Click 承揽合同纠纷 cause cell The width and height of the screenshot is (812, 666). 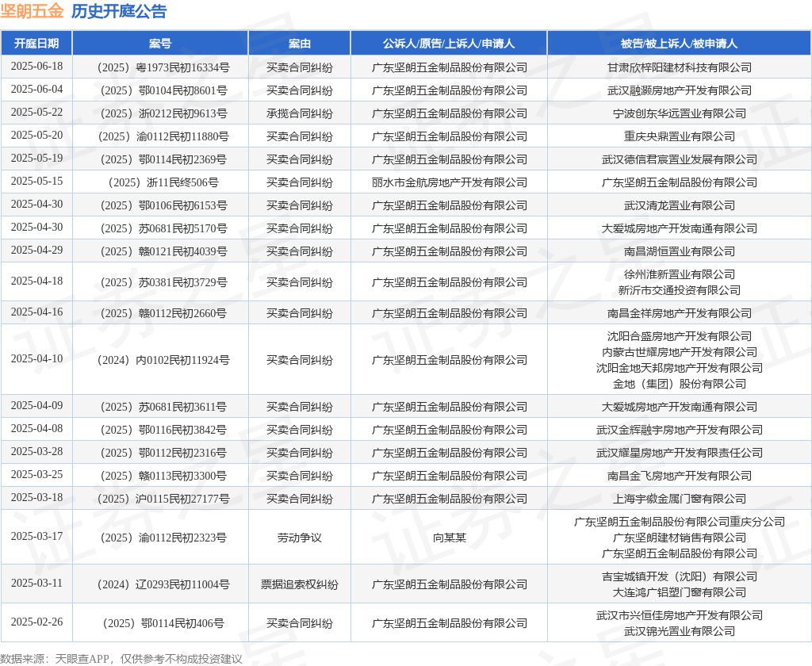[299, 113]
